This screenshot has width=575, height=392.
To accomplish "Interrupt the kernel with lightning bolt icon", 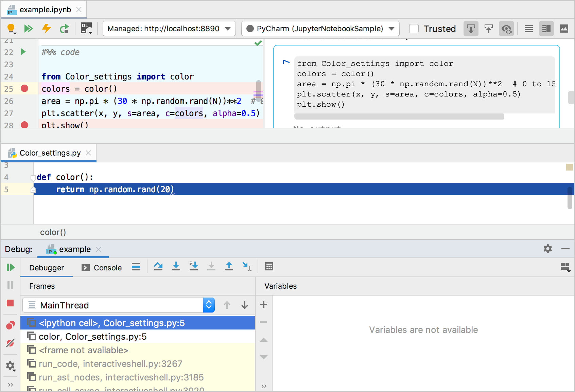I will pyautogui.click(x=46, y=29).
